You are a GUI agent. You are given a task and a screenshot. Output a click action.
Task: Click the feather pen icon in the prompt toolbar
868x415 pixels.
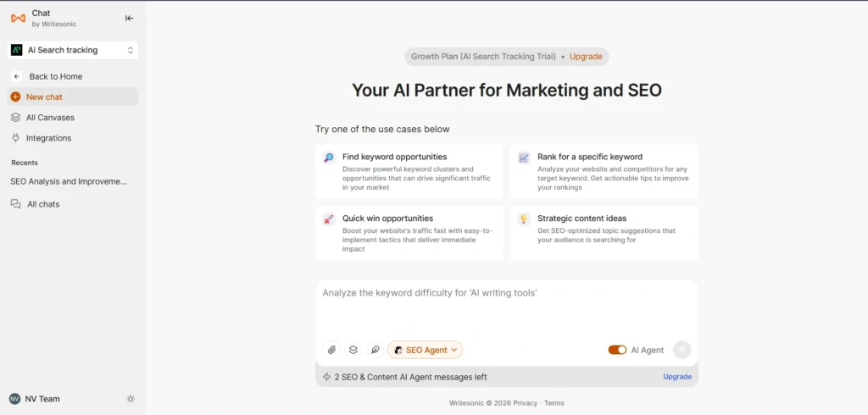point(375,350)
